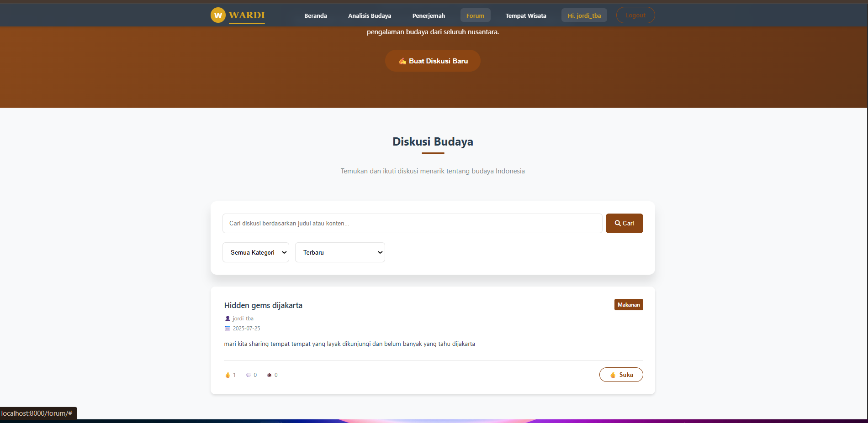The image size is (868, 423).
Task: Click the magnifier icon in Cari button
Action: coord(618,223)
